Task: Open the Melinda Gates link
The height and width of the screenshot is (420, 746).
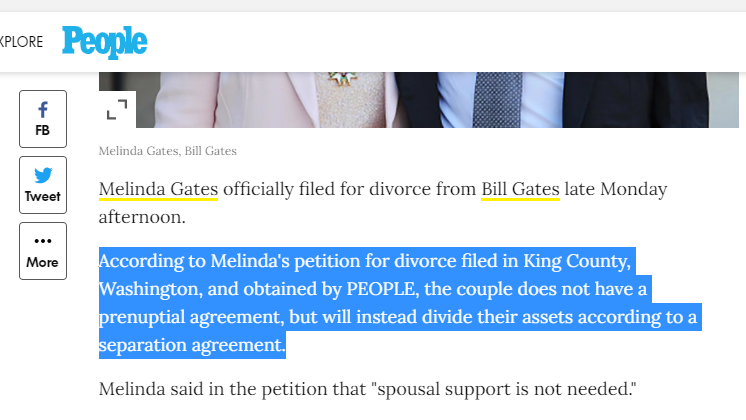Action: pos(158,189)
